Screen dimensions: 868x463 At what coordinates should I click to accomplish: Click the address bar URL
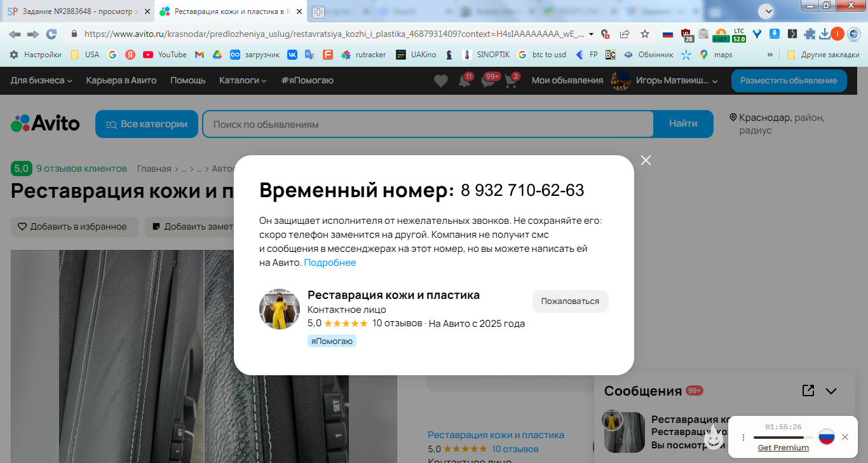[x=334, y=34]
